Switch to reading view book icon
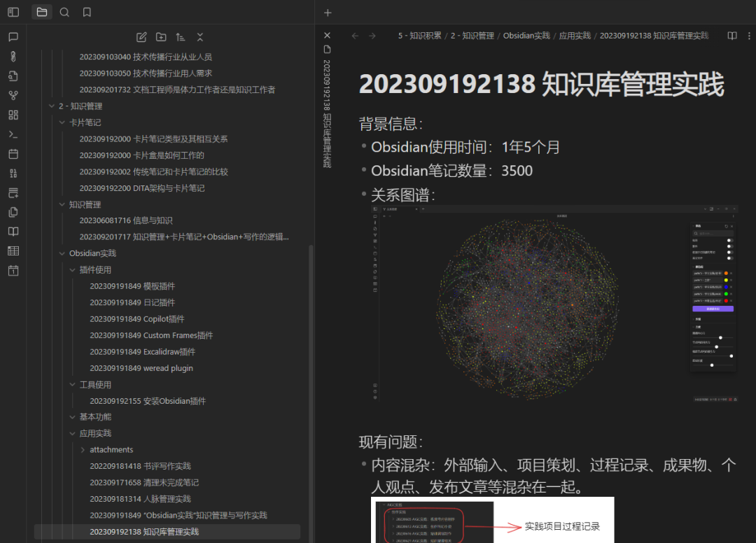Image resolution: width=756 pixels, height=543 pixels. (732, 36)
